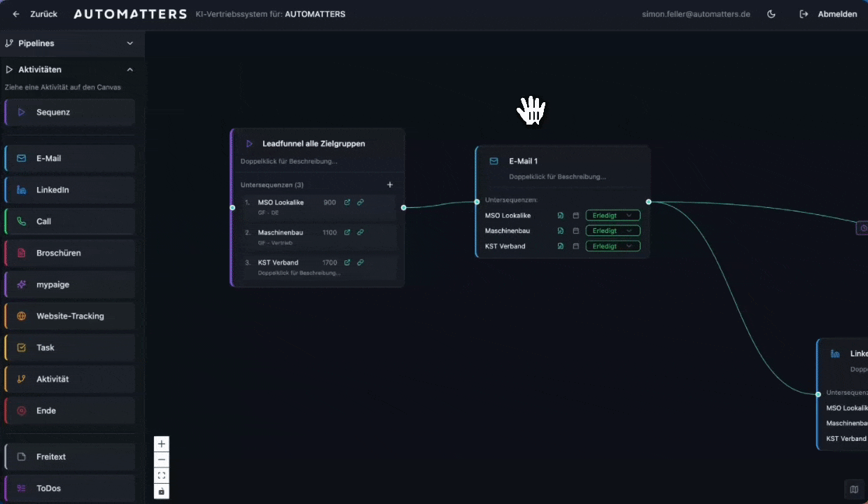Select the LinkedIn activity in the sidebar

pos(69,190)
